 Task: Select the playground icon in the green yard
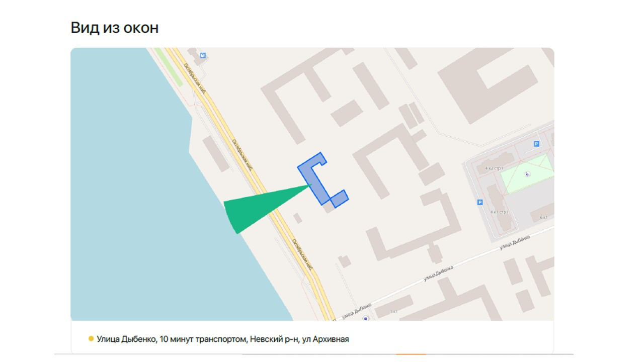click(527, 174)
